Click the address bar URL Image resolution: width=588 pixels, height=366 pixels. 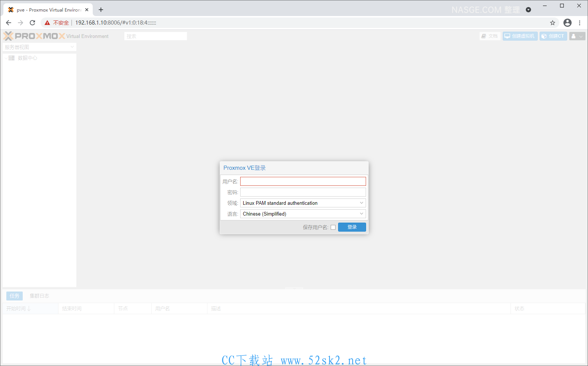point(116,23)
